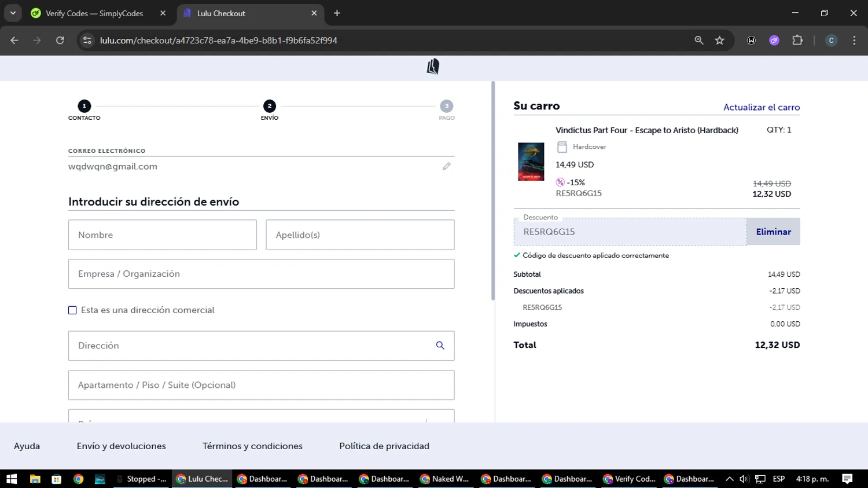Open the 'Actualizar el carro' link
Screen dimensions: 868x488
pyautogui.click(x=761, y=107)
